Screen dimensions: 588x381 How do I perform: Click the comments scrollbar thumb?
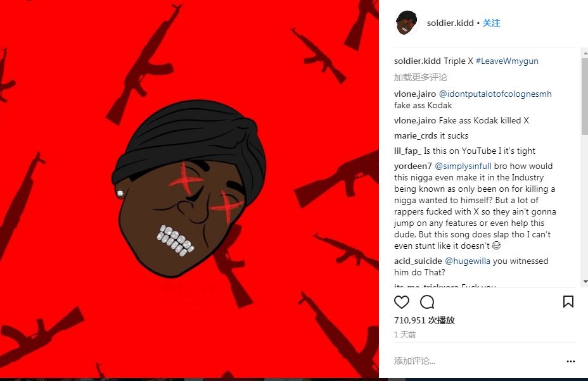[x=585, y=96]
